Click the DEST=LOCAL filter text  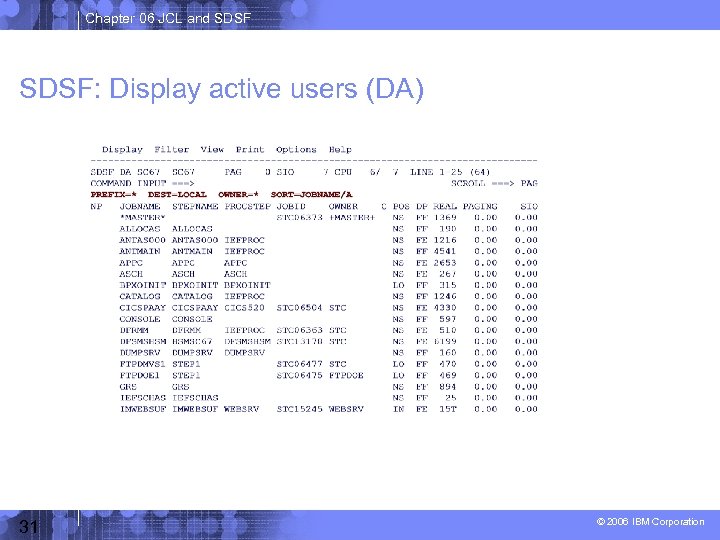177,195
